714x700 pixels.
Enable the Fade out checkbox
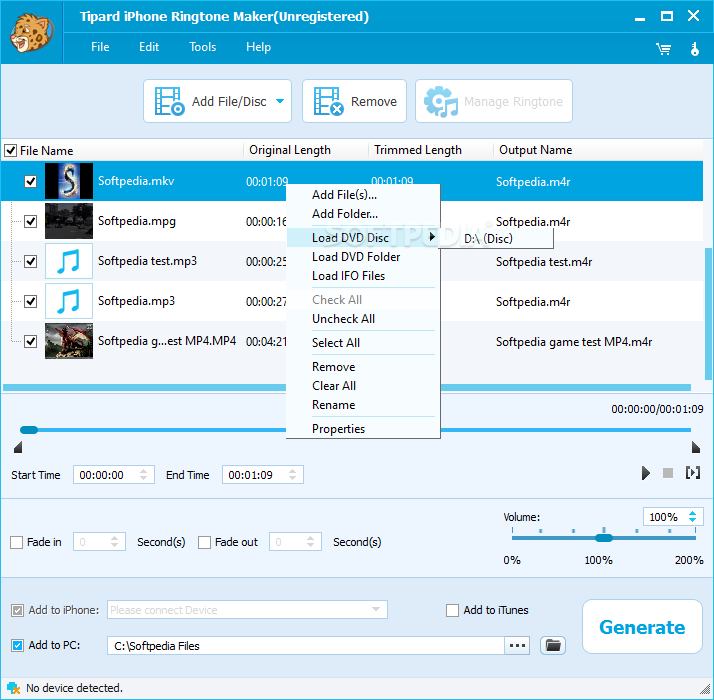click(x=204, y=542)
